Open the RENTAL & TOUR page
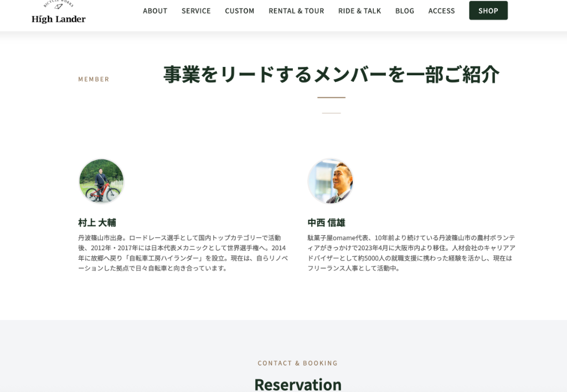The width and height of the screenshot is (567, 392). 296,11
